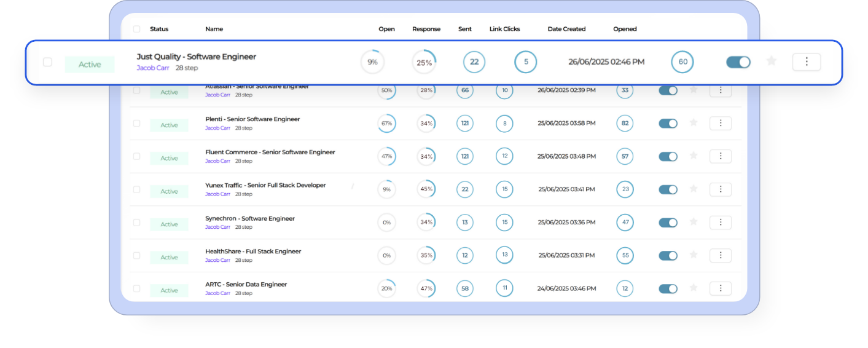Open three-dot menu for Synechron row

coord(721,223)
